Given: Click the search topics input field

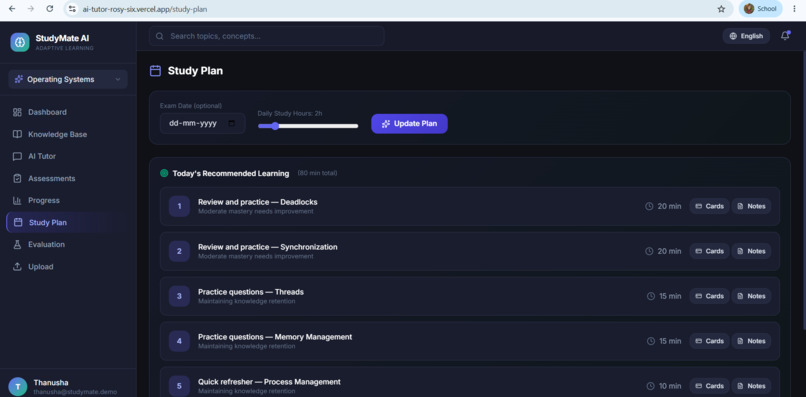Looking at the screenshot, I should (x=267, y=36).
